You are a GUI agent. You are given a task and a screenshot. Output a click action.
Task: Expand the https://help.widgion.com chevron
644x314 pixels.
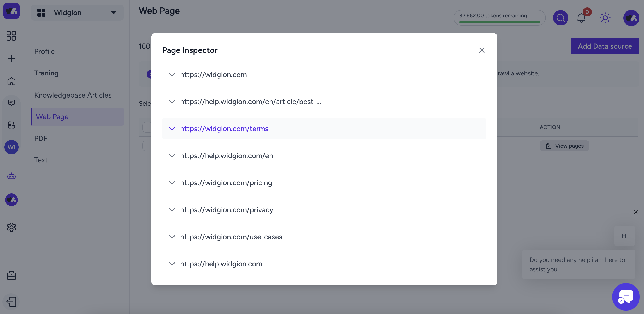pyautogui.click(x=172, y=264)
